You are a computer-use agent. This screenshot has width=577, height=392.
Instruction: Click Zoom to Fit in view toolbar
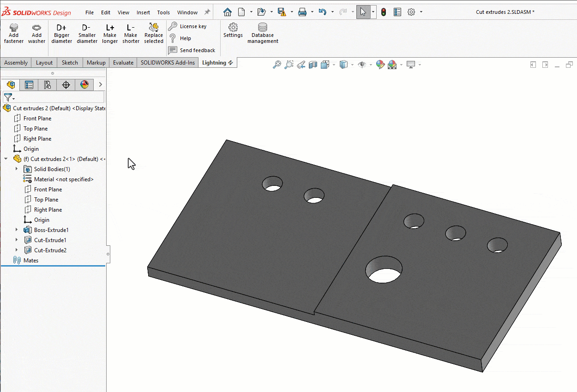(x=277, y=65)
